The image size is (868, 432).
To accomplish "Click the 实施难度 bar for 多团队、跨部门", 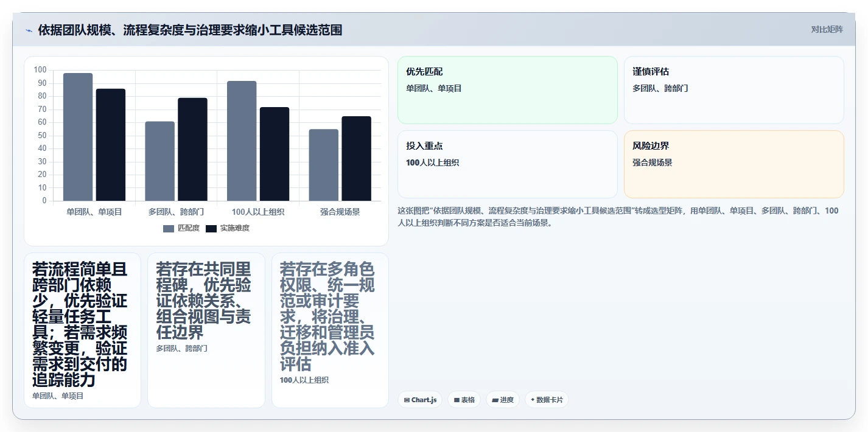I will pyautogui.click(x=192, y=149).
